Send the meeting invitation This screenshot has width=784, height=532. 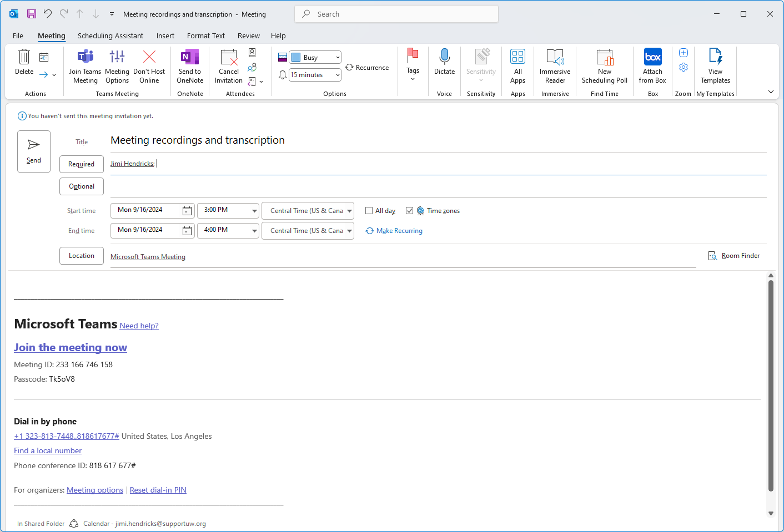coord(34,151)
